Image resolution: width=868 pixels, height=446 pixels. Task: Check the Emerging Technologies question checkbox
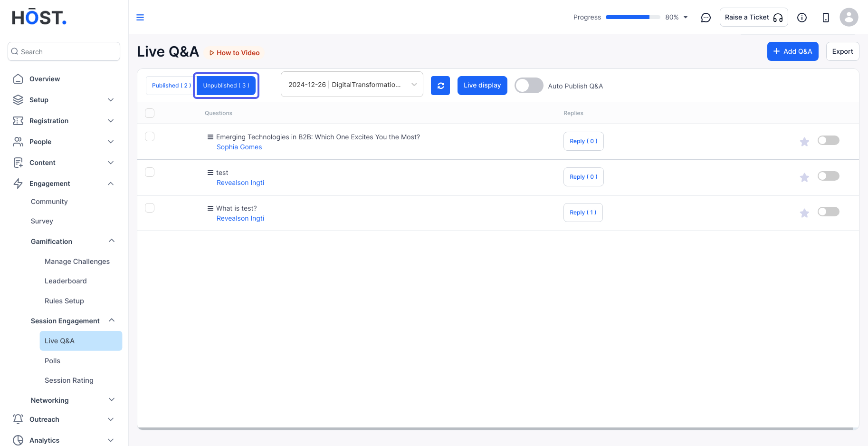(150, 136)
